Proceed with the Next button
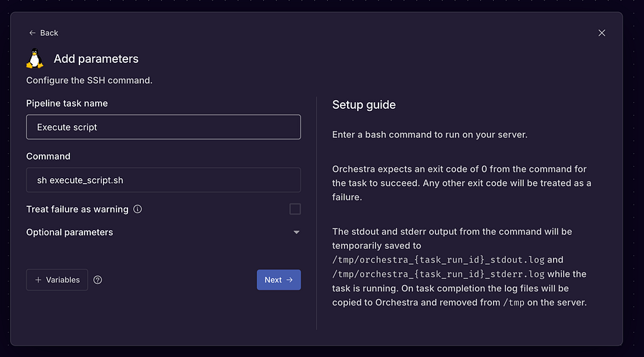The height and width of the screenshot is (357, 644). (279, 280)
